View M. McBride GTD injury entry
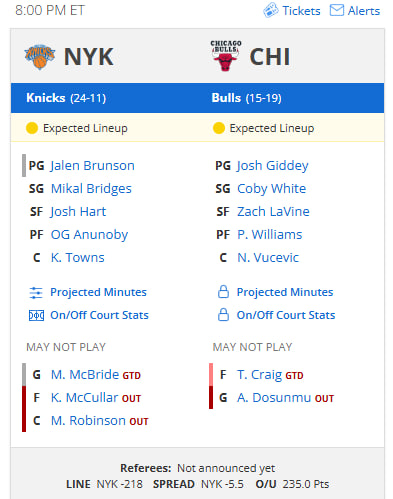Screen dimensions: 393x499 [96, 375]
